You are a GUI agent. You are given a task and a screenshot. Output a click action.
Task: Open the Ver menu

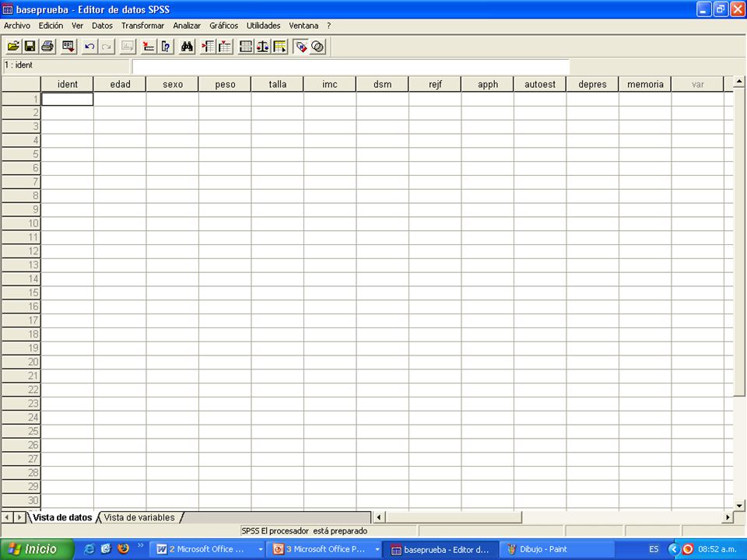[77, 26]
